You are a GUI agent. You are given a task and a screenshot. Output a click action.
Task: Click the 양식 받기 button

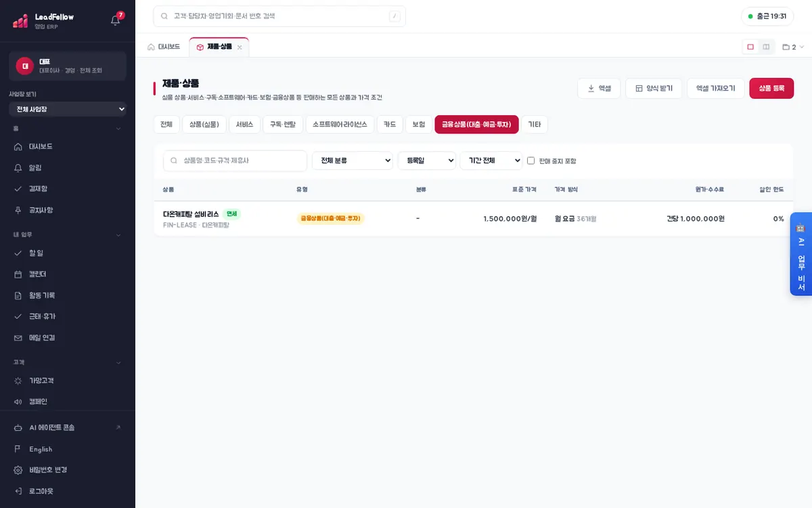[654, 88]
